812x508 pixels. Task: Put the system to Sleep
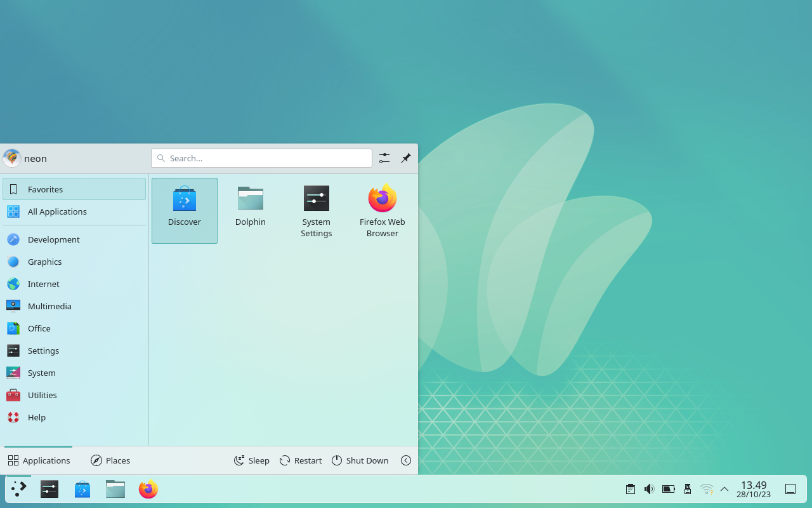click(x=251, y=460)
